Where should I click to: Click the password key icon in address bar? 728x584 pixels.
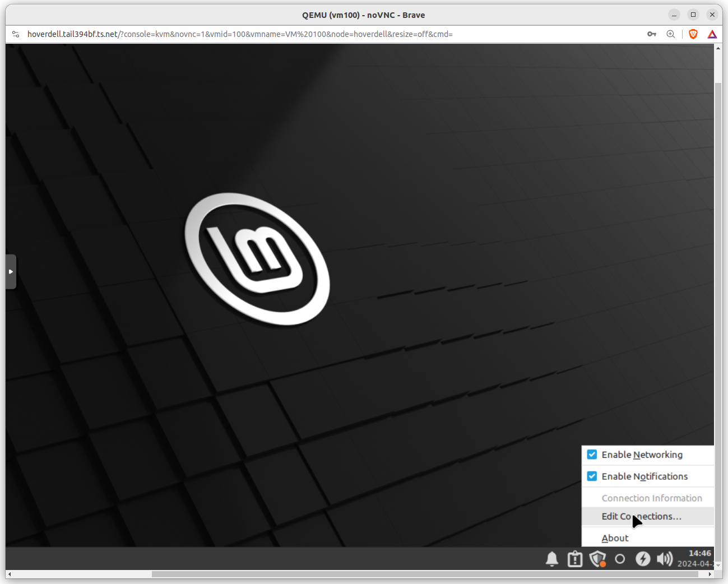pos(652,34)
